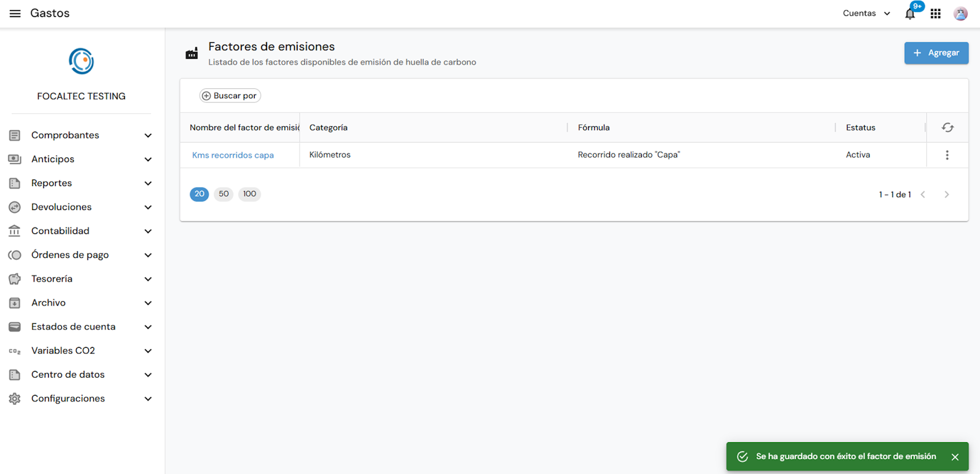Expand the Reportes menu chevron
The width and height of the screenshot is (980, 474).
148,183
